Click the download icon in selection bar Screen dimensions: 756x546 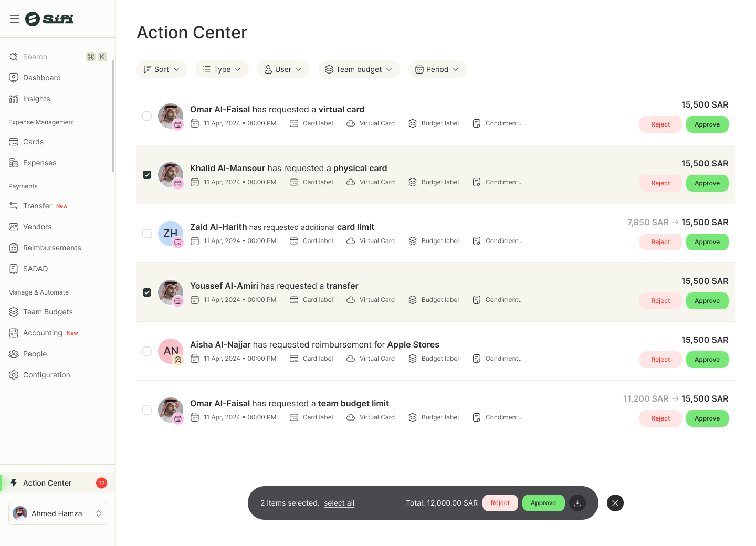577,503
